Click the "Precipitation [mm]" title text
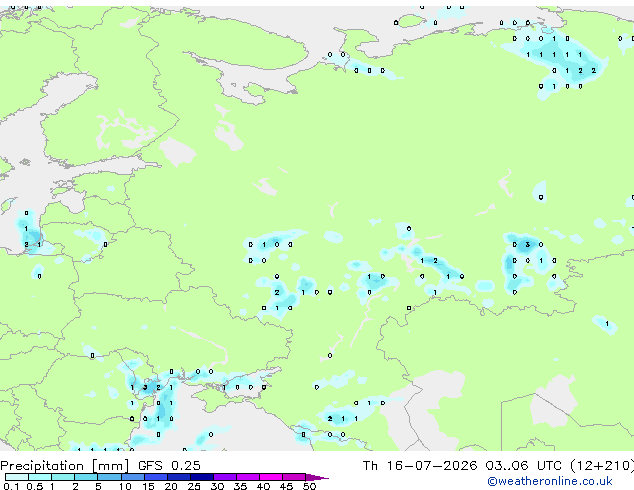634x490 pixels. point(65,466)
